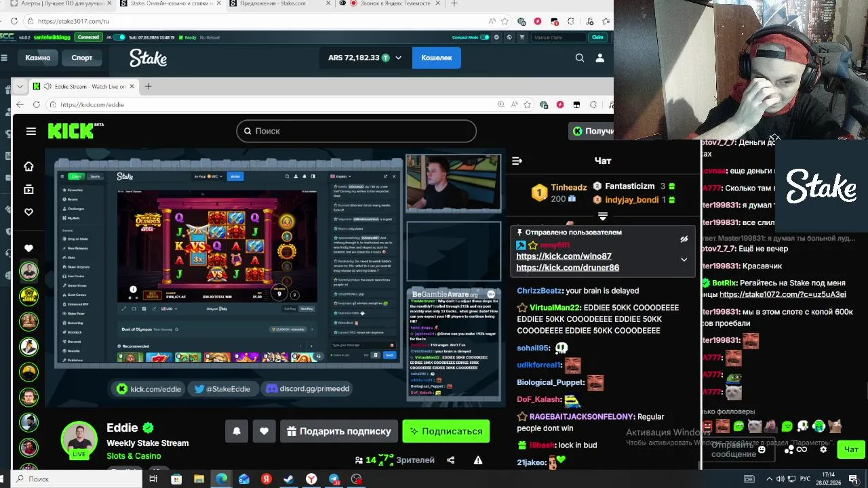Viewport: 868px width, 488px height.
Task: Open the Following heart outline icon in Kick sidebar
Action: tap(28, 212)
